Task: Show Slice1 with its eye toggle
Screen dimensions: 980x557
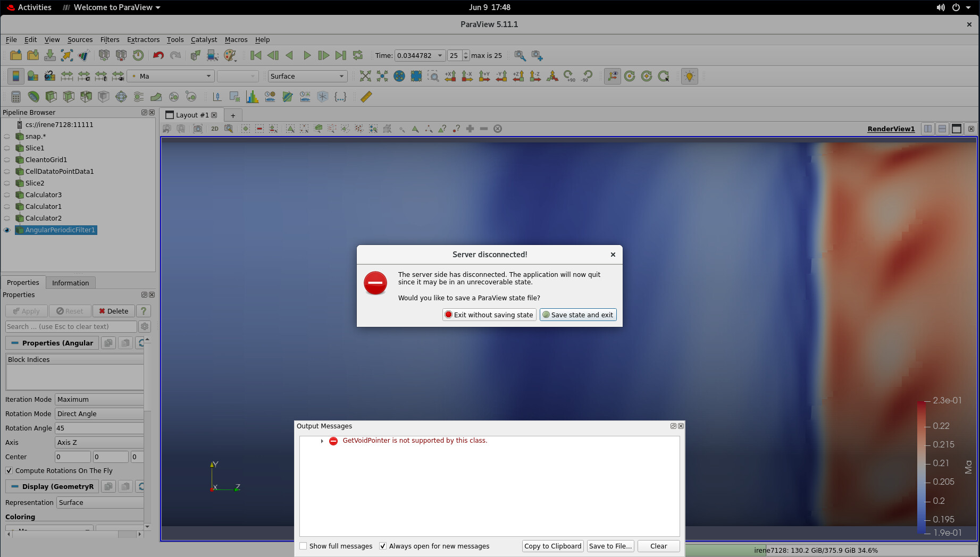Action: tap(7, 148)
